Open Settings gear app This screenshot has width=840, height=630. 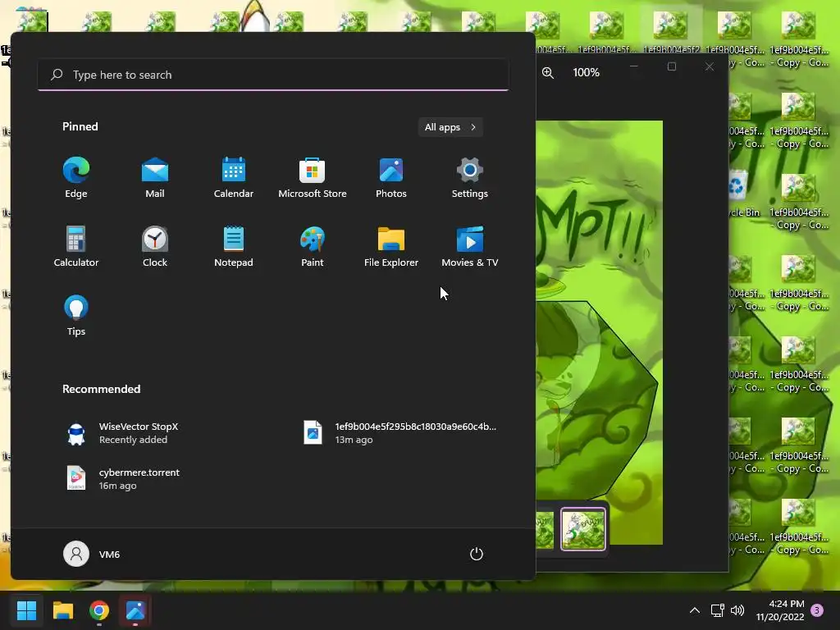(x=470, y=178)
